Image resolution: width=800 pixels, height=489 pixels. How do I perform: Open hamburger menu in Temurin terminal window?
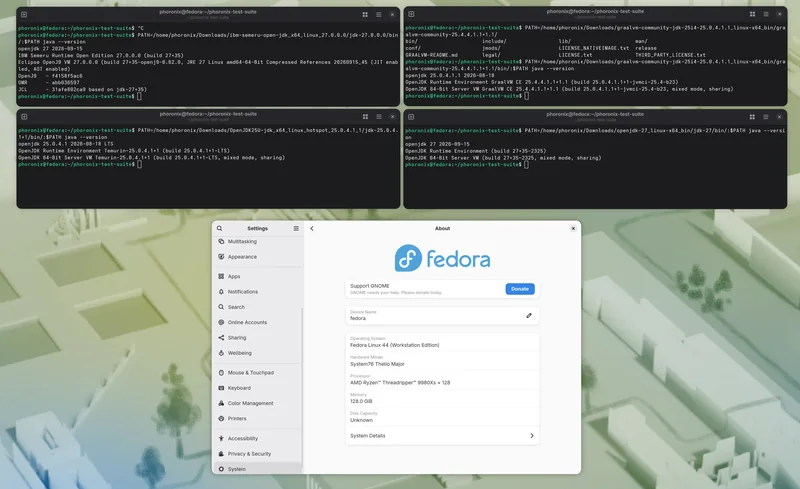(x=379, y=117)
